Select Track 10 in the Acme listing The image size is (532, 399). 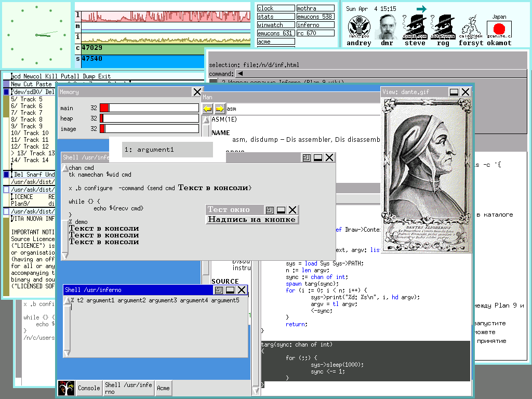tap(29, 133)
